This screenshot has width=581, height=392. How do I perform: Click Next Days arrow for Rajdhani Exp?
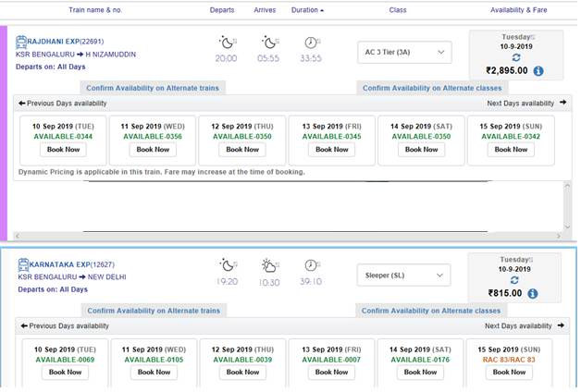[562, 103]
